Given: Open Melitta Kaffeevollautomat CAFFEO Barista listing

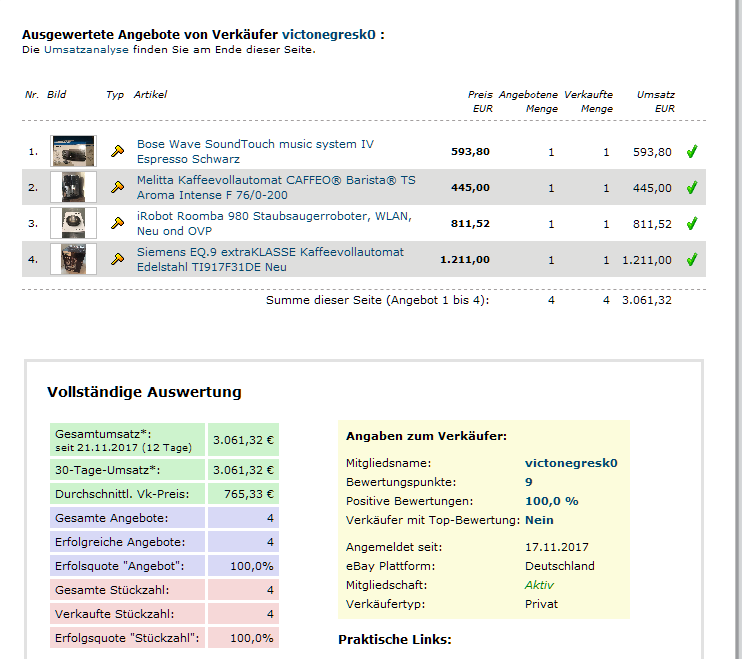Looking at the screenshot, I should click(x=276, y=187).
